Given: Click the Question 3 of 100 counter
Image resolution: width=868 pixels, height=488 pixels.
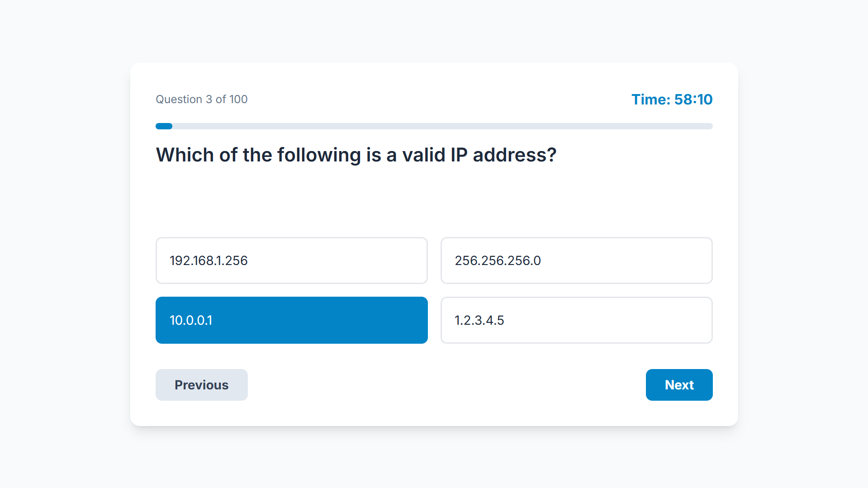Looking at the screenshot, I should 202,99.
